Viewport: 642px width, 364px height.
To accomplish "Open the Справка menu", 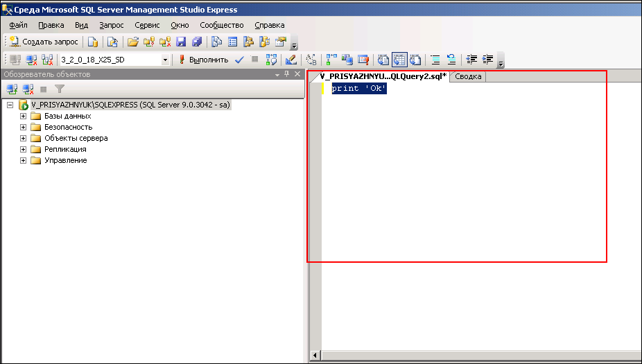I will (270, 25).
